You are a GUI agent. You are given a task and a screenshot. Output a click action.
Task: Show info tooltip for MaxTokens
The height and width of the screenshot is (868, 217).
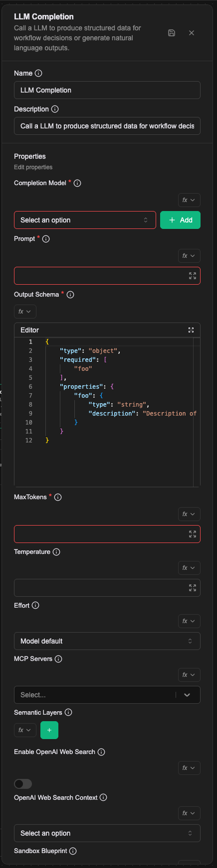58,497
